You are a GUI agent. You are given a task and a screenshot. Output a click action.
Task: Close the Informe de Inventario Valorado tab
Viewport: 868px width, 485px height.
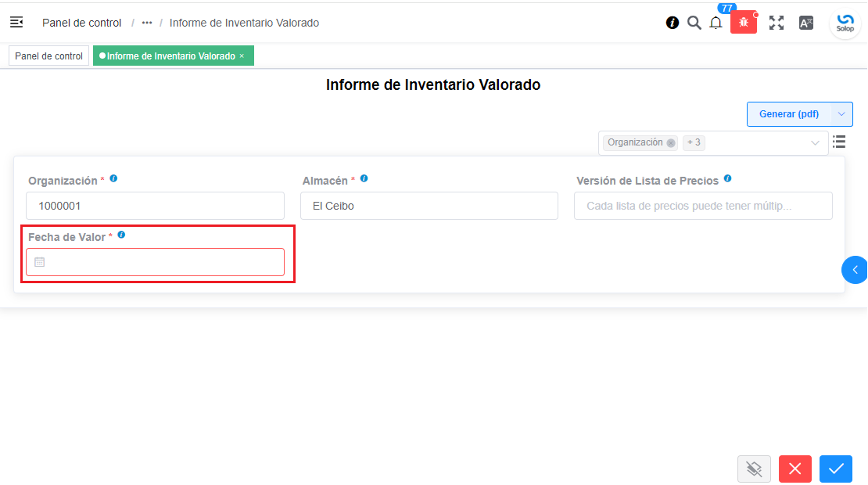pos(242,56)
